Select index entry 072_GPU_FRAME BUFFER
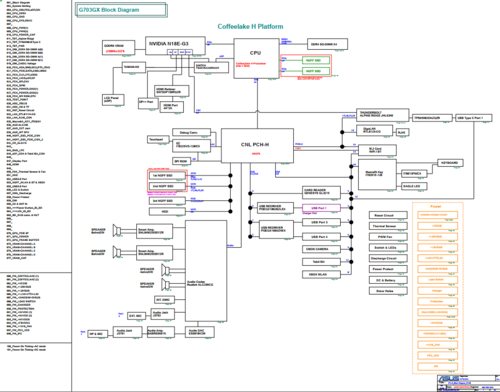Image resolution: width=500 pixels, height=392 pixels. [x=23, y=240]
